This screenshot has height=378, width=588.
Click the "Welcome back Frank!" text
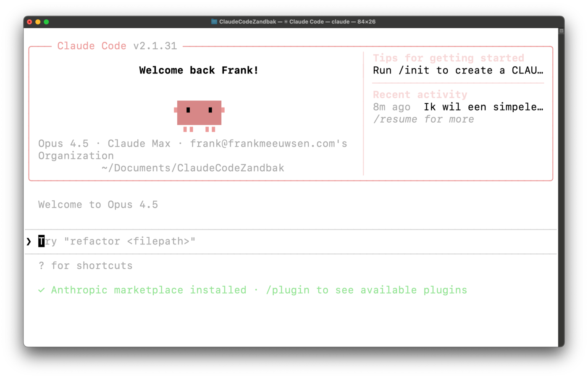[x=199, y=71]
